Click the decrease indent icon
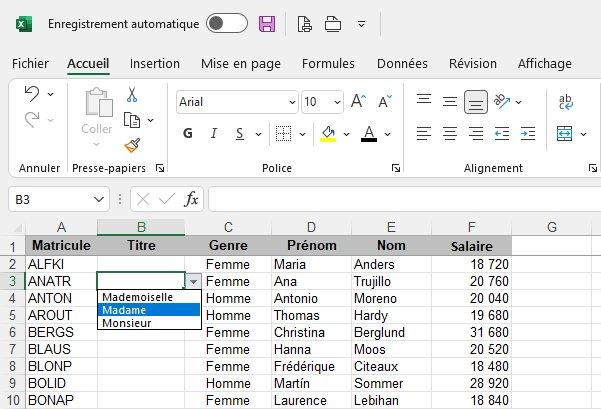This screenshot has height=409, width=601. point(502,133)
